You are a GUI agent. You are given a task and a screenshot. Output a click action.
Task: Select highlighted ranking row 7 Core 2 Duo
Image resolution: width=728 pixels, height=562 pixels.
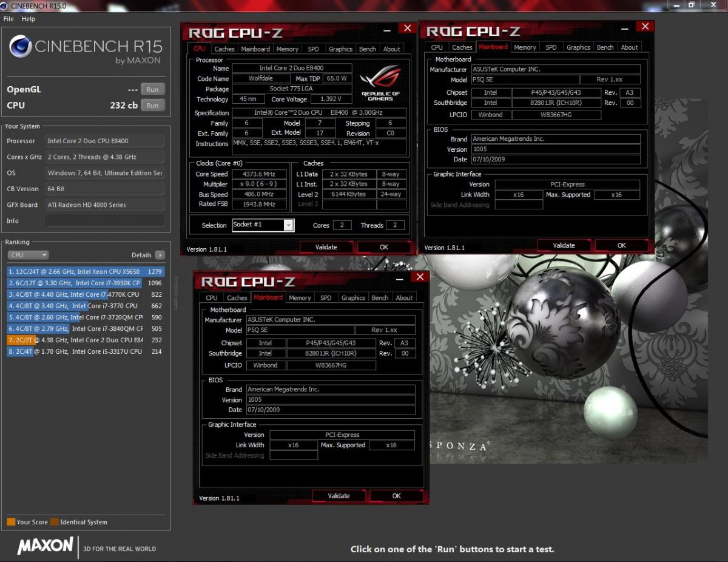click(86, 340)
